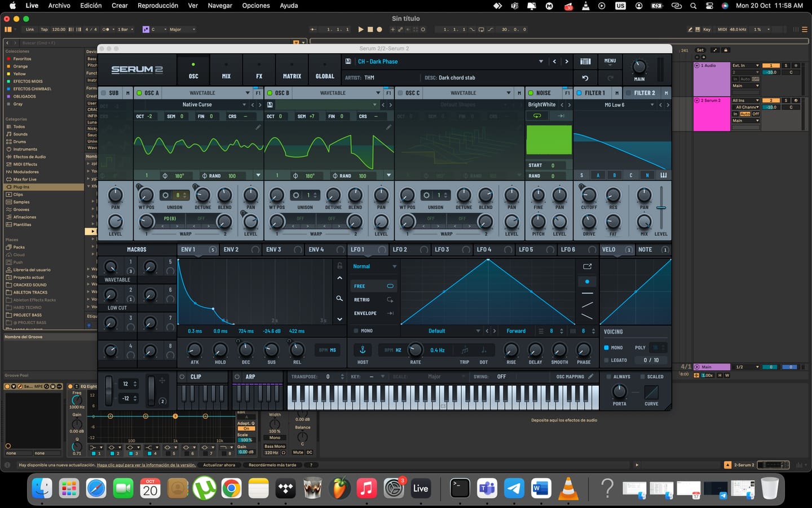Image resolution: width=812 pixels, height=508 pixels.
Task: Click the OSC A pencil edit icon
Action: coord(258,128)
